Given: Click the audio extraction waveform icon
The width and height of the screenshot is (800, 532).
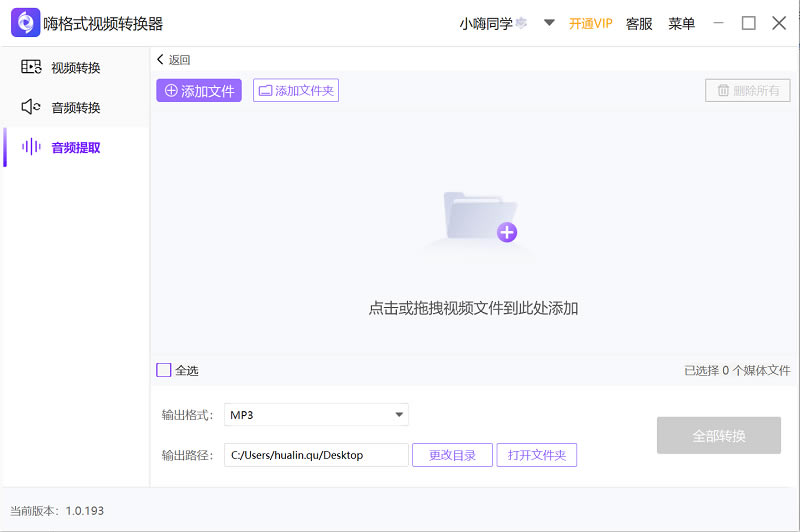Looking at the screenshot, I should pyautogui.click(x=31, y=147).
